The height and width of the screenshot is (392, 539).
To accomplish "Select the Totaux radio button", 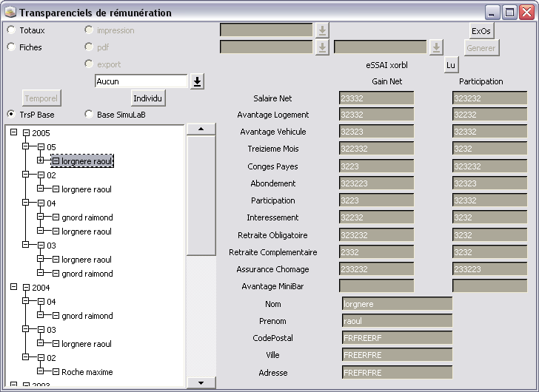I will [x=11, y=30].
